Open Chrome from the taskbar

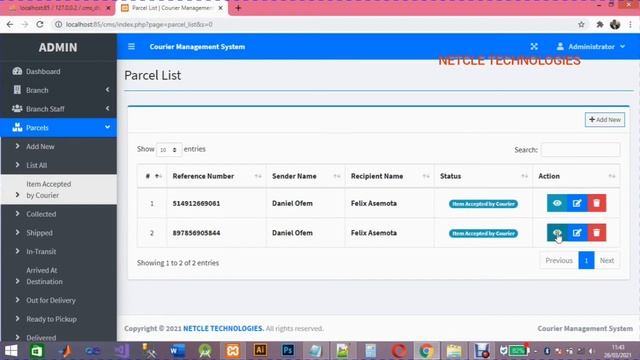426,351
